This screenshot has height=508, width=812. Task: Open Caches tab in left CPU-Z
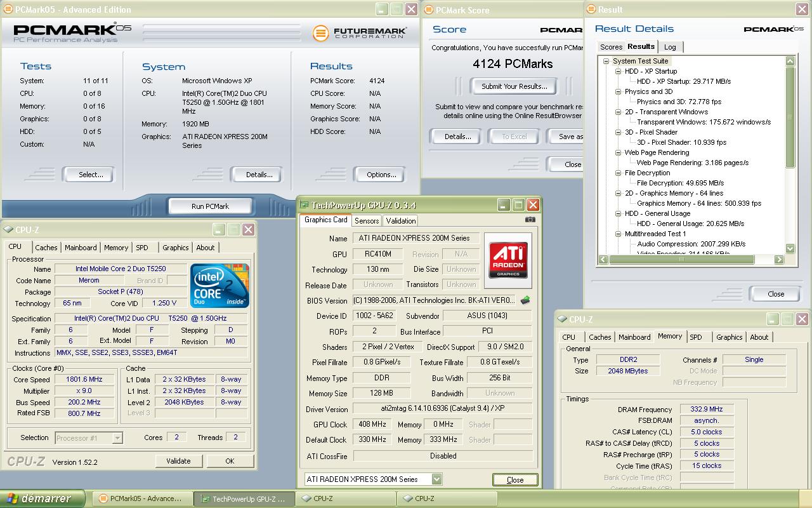46,248
